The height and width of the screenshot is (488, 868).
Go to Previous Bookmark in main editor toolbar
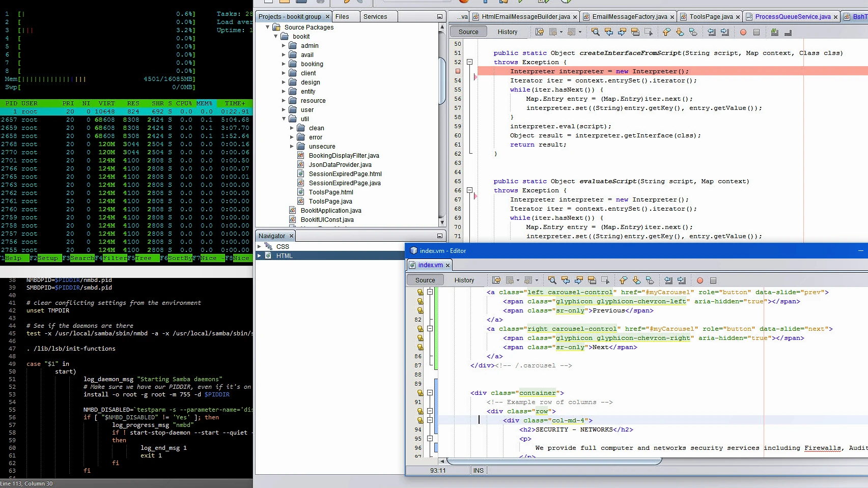[666, 32]
